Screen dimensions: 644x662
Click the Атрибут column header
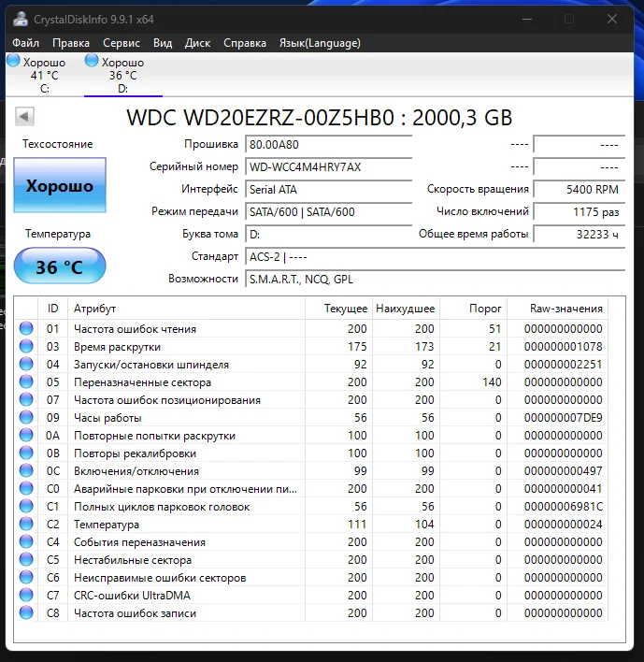(x=186, y=309)
